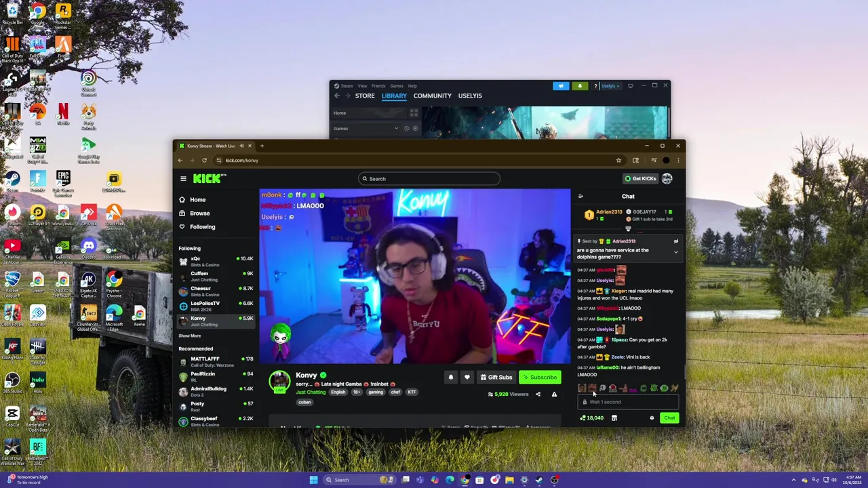Open chat settings gear icon
The image size is (868, 488).
coord(652,418)
